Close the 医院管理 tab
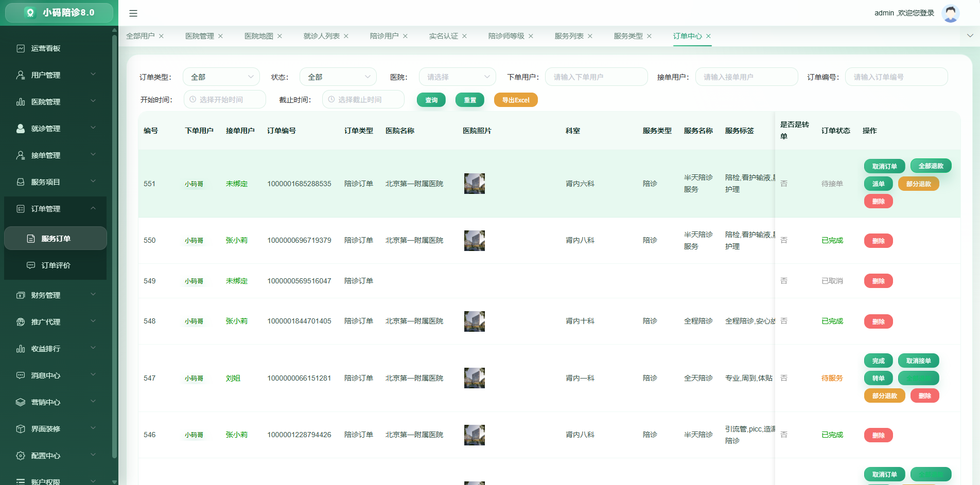Screen dimensions: 980x485 pyautogui.click(x=220, y=36)
